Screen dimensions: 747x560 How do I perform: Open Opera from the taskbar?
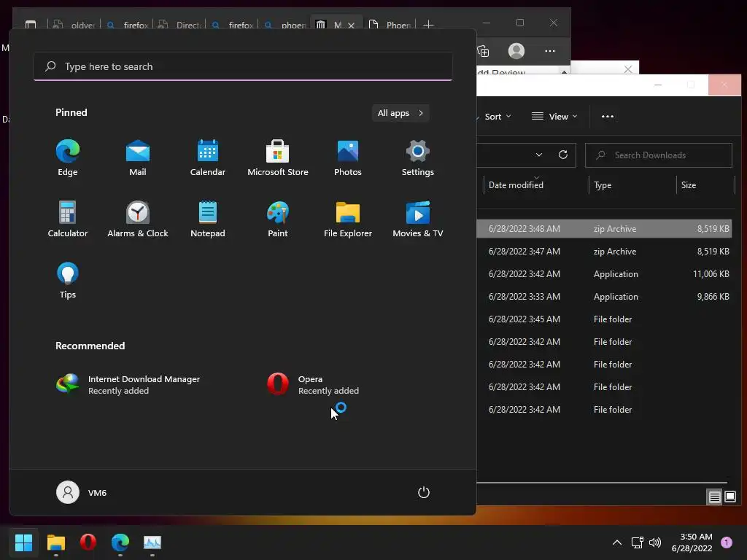pyautogui.click(x=88, y=542)
